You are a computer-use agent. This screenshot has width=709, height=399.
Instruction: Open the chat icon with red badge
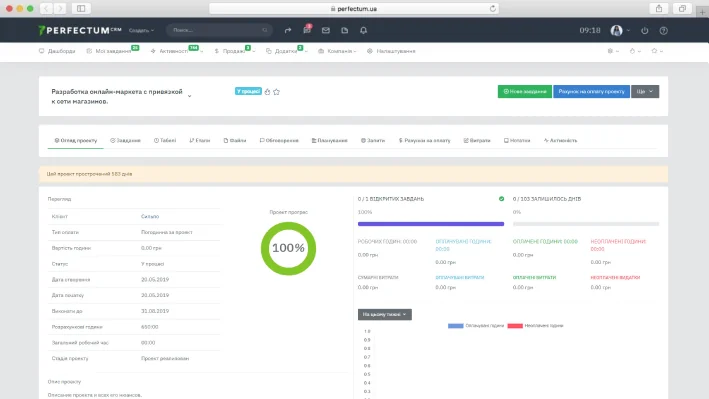pos(307,30)
